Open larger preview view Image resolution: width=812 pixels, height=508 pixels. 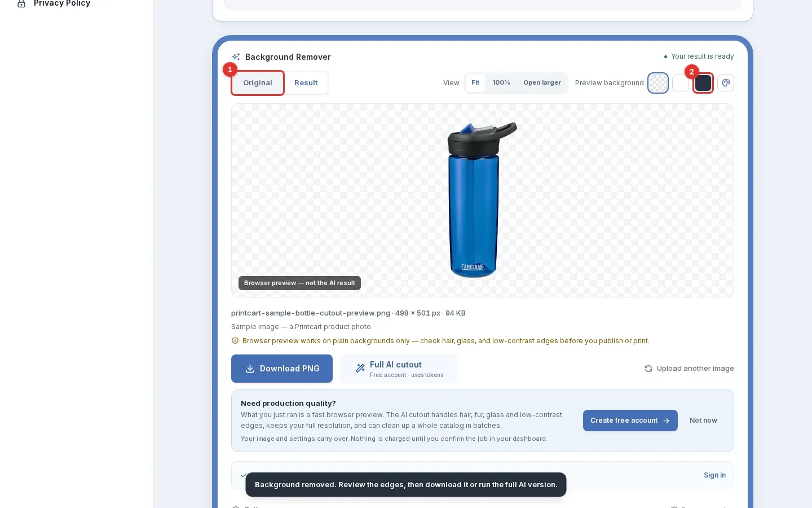(542, 83)
